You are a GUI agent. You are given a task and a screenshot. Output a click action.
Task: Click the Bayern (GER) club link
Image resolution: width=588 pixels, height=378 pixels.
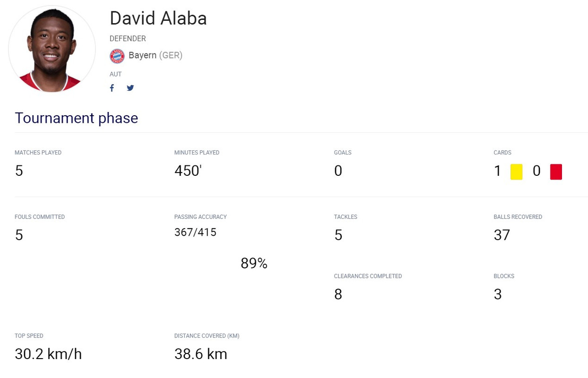[155, 55]
